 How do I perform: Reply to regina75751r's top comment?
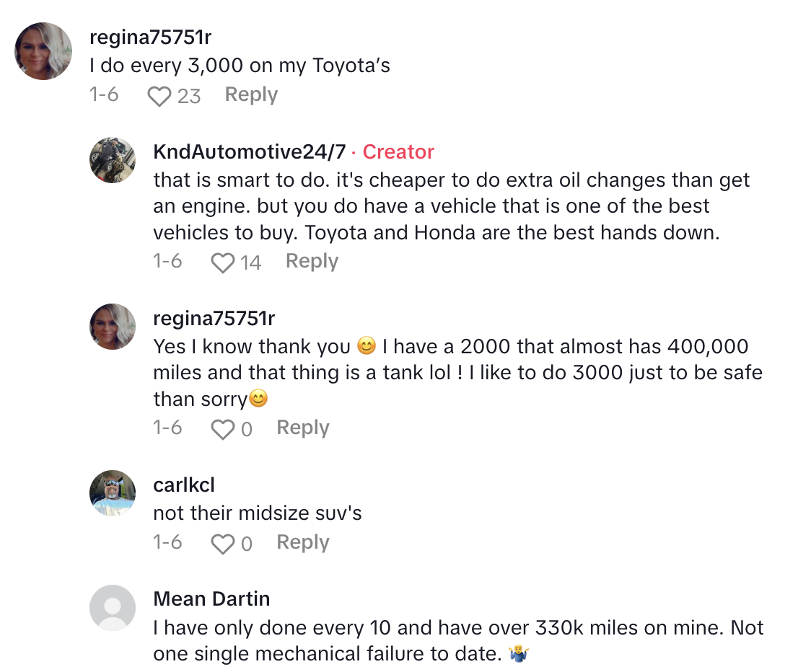(251, 95)
